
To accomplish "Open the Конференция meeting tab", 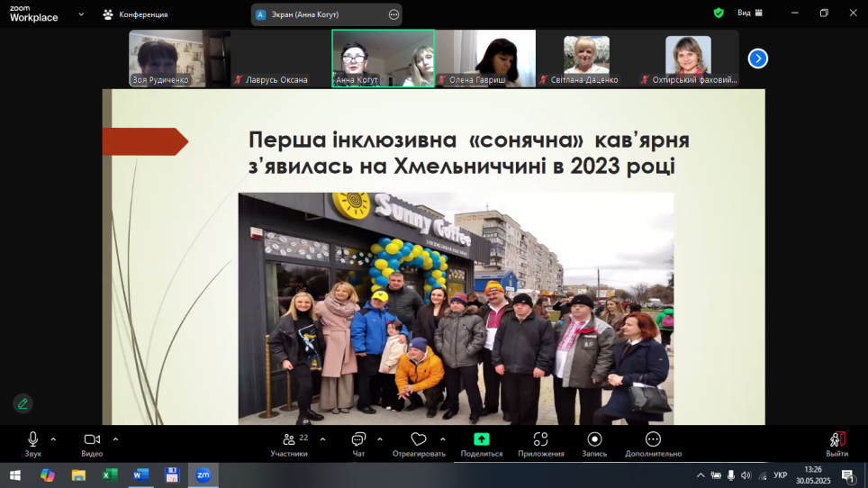I will pyautogui.click(x=135, y=14).
